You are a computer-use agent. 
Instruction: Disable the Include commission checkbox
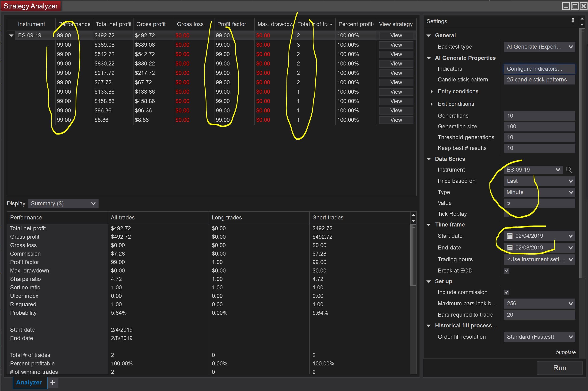pos(507,292)
